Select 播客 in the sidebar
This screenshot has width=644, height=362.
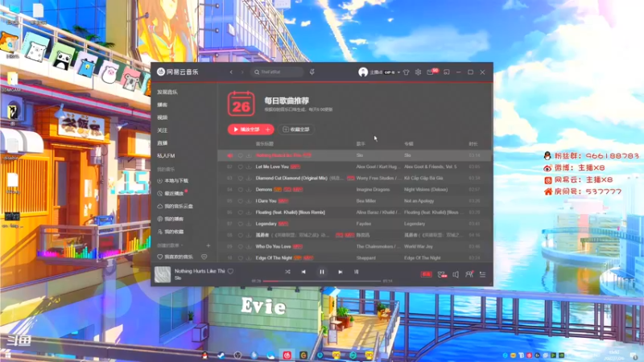point(163,105)
